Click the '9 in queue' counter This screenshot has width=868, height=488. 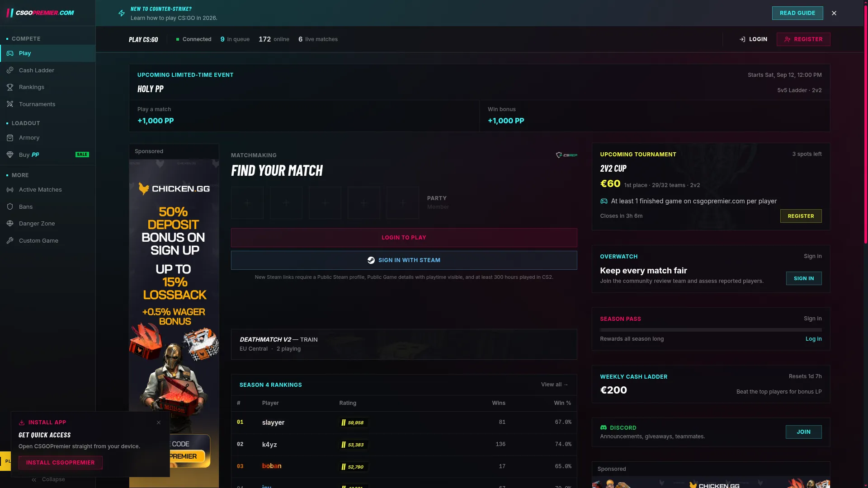[235, 39]
